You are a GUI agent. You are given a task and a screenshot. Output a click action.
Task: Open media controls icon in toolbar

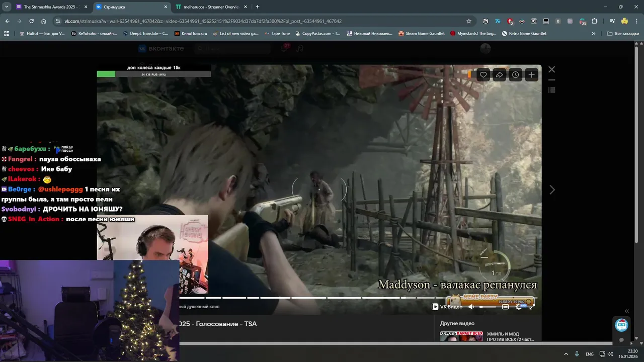pyautogui.click(x=612, y=21)
